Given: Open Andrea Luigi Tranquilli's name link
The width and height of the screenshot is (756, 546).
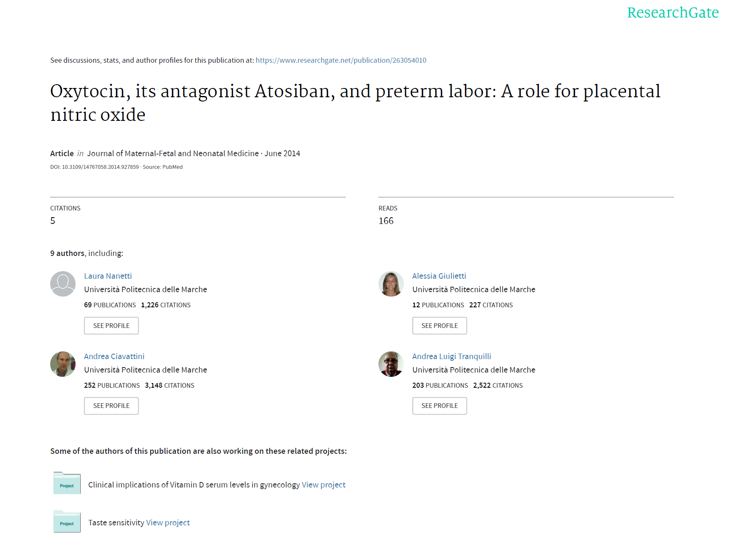Looking at the screenshot, I should coord(451,356).
